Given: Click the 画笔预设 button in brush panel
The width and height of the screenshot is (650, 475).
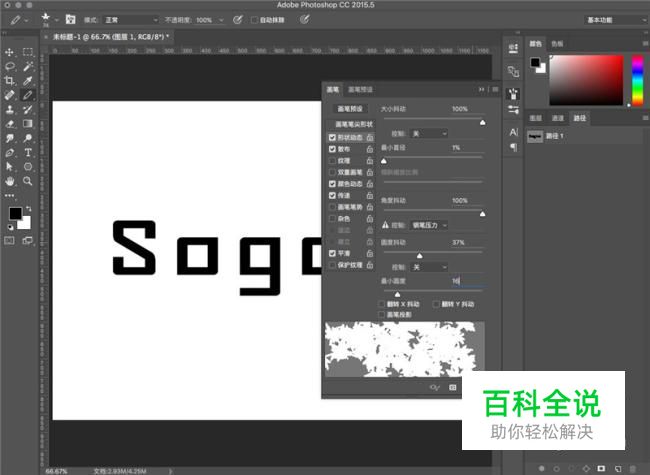Looking at the screenshot, I should pos(350,109).
